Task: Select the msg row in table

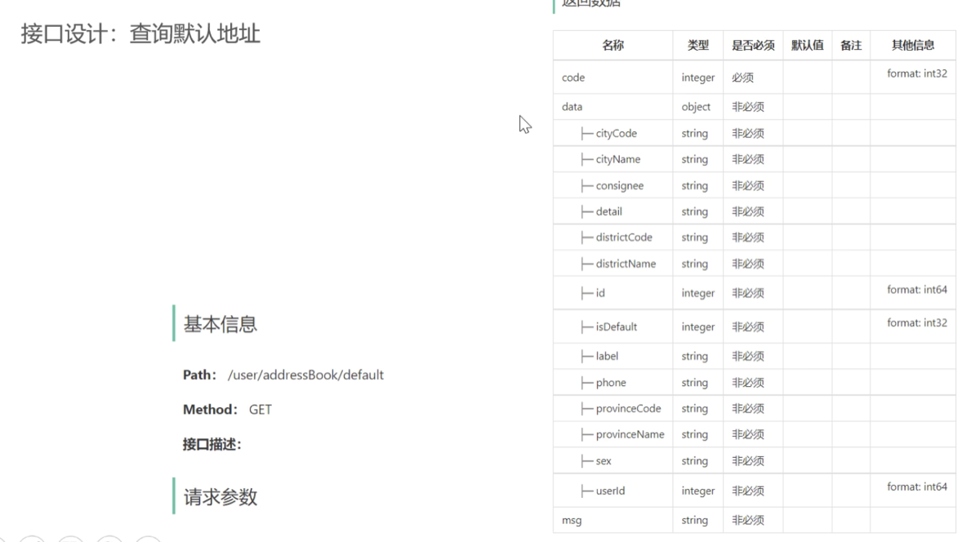Action: [755, 520]
